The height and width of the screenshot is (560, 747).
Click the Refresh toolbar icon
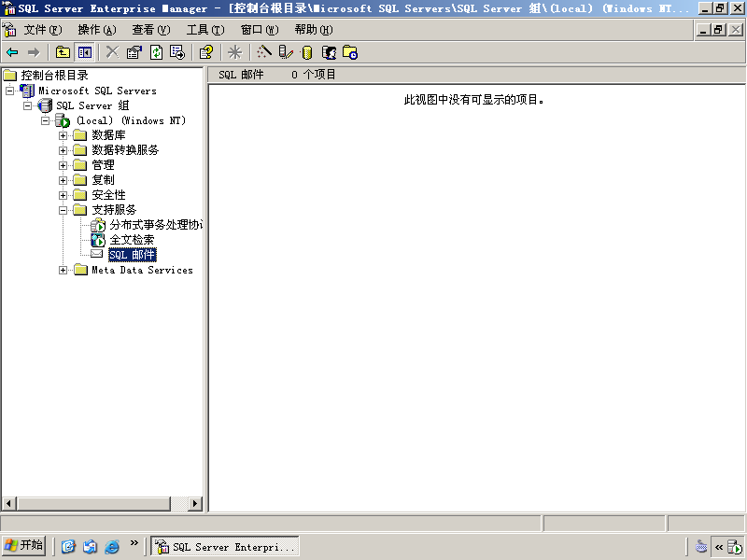[x=156, y=52]
